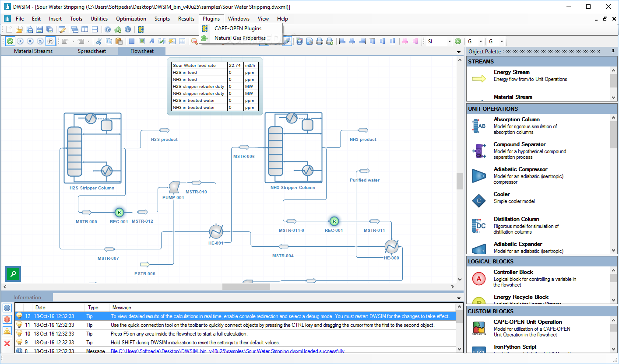Select Distillation Column from palette
This screenshot has width=619, height=364.
538,225
